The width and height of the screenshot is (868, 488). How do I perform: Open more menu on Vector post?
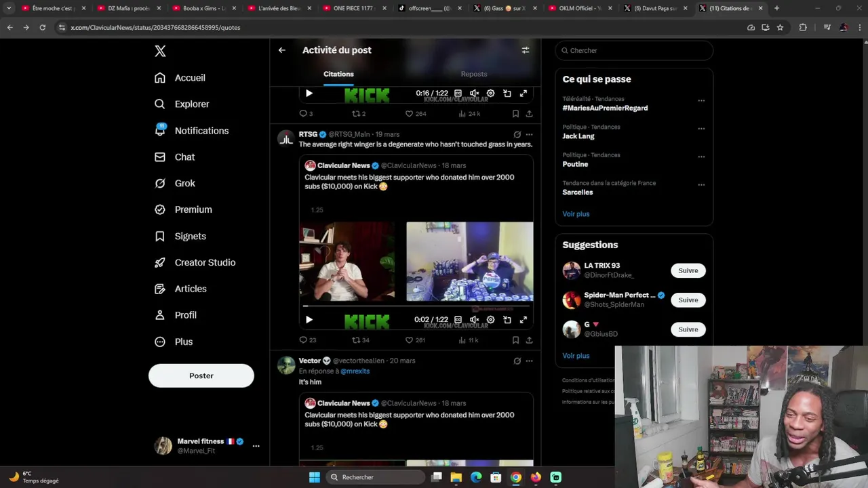click(x=529, y=361)
